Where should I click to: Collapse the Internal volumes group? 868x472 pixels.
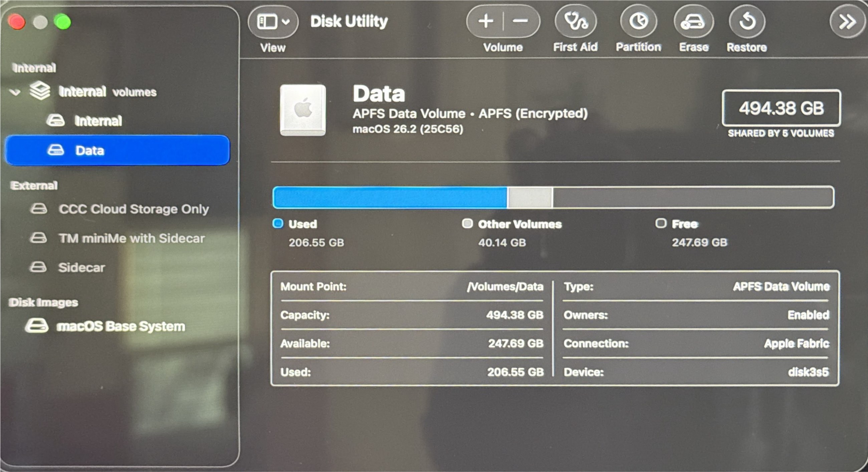pyautogui.click(x=15, y=92)
